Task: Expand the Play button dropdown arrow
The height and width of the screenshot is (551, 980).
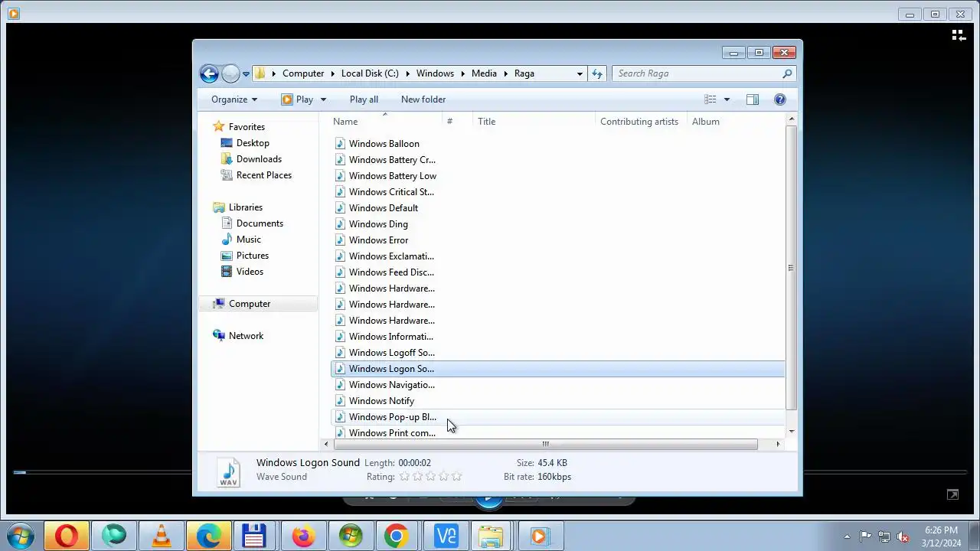Action: point(323,99)
